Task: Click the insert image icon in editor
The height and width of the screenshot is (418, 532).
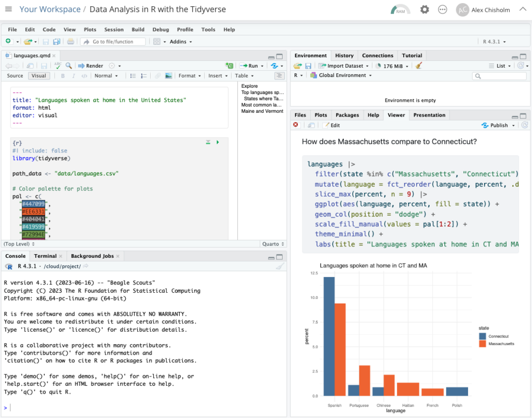Action: click(168, 76)
